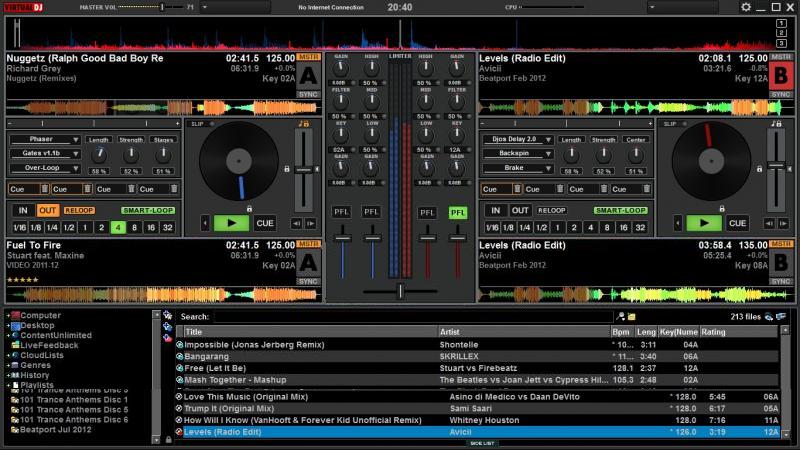Click left deck pitch lock icon

287,169
